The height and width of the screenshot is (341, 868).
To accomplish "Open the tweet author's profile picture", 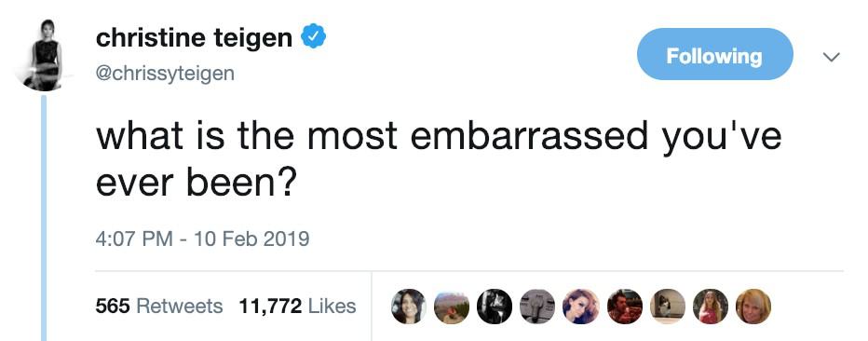I will [x=45, y=55].
